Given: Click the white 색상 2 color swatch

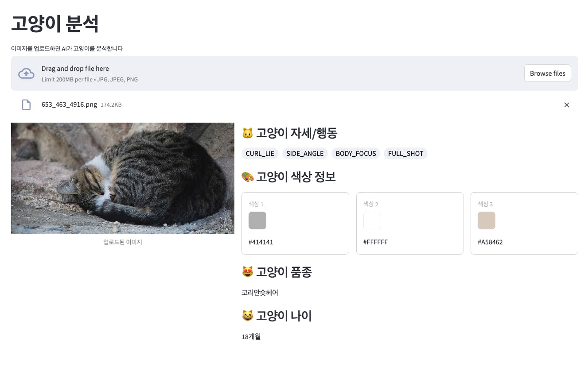Looking at the screenshot, I should click(x=372, y=220).
